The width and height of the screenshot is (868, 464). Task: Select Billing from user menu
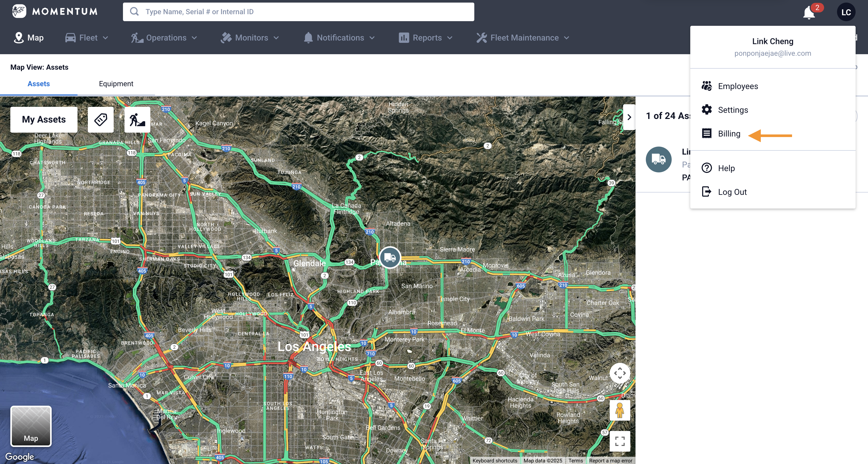(x=729, y=134)
